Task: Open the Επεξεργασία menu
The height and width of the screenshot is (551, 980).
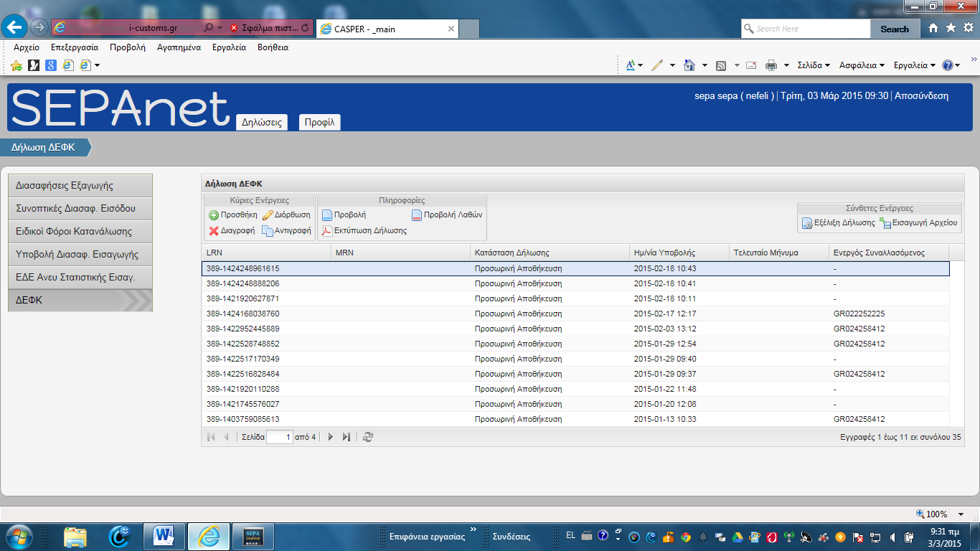Action: 75,47
